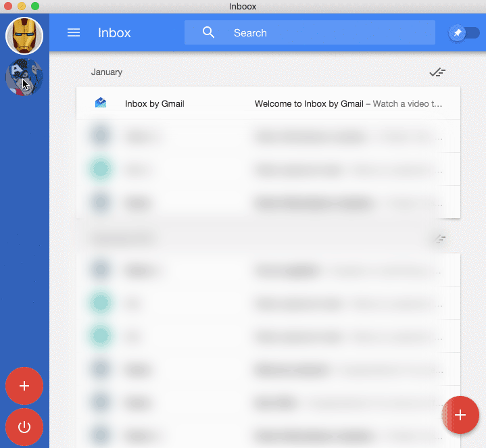Click the Inbox title in header
Screen dimensions: 486x448
pyautogui.click(x=114, y=33)
